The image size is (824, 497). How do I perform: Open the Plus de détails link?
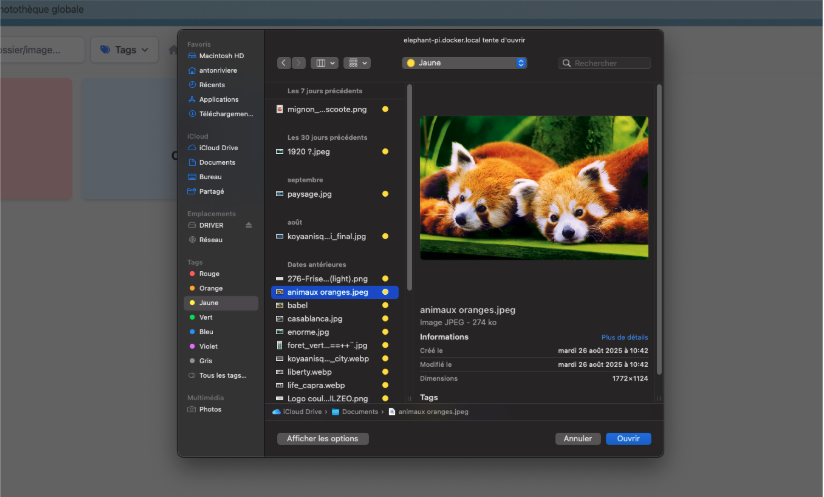[x=624, y=337]
